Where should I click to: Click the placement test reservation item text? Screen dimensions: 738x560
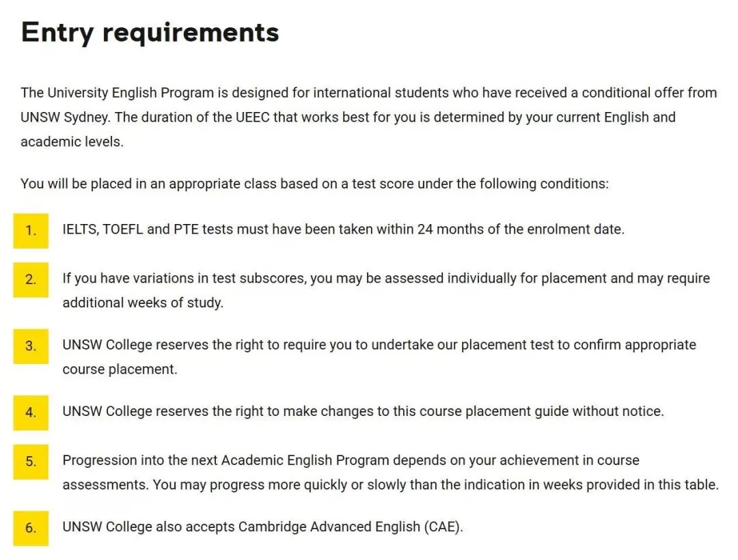(x=379, y=345)
